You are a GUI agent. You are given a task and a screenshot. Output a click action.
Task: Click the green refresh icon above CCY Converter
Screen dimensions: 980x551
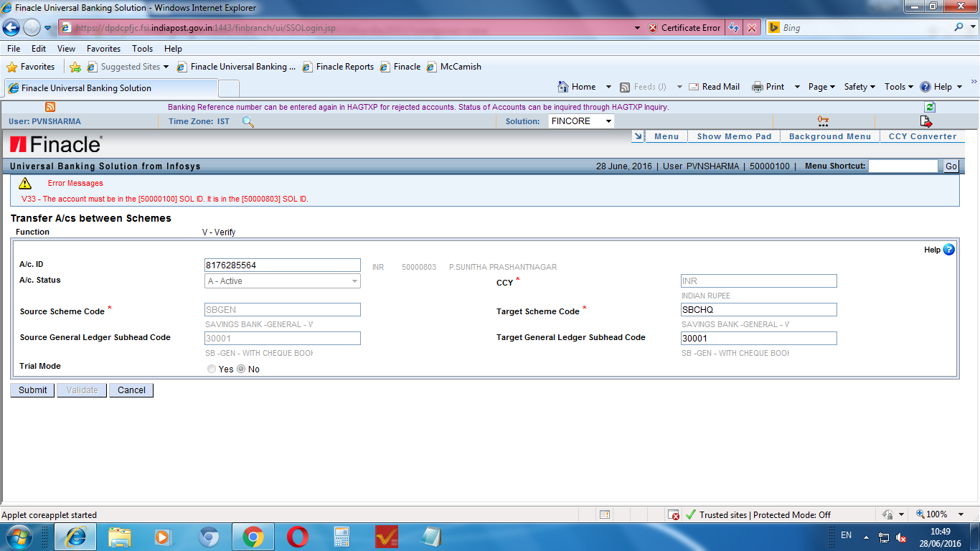pyautogui.click(x=929, y=106)
